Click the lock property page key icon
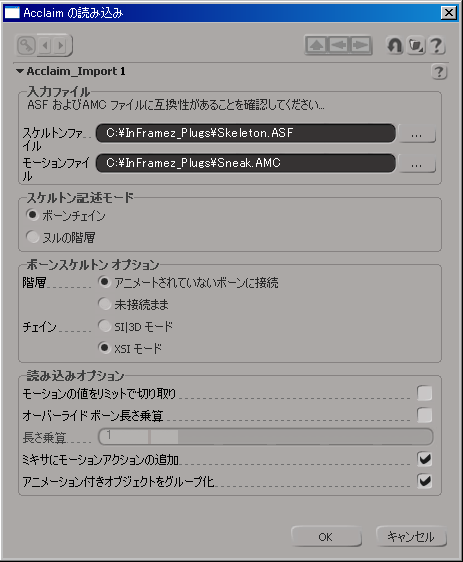Image resolution: width=463 pixels, height=562 pixels. pos(26,46)
